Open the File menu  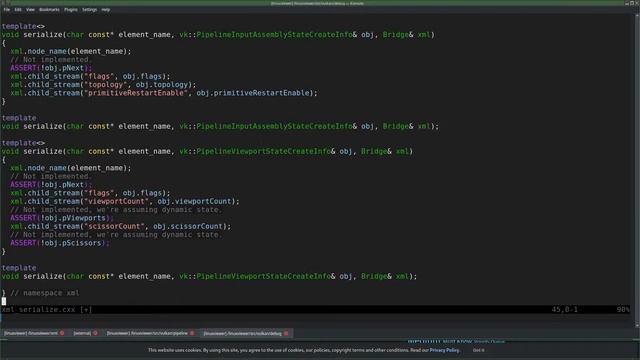(x=7, y=9)
